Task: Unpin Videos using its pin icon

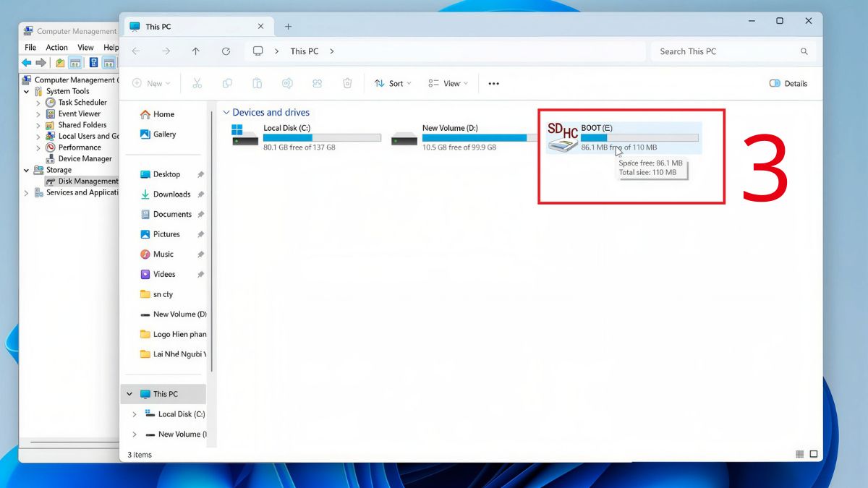Action: tap(200, 275)
